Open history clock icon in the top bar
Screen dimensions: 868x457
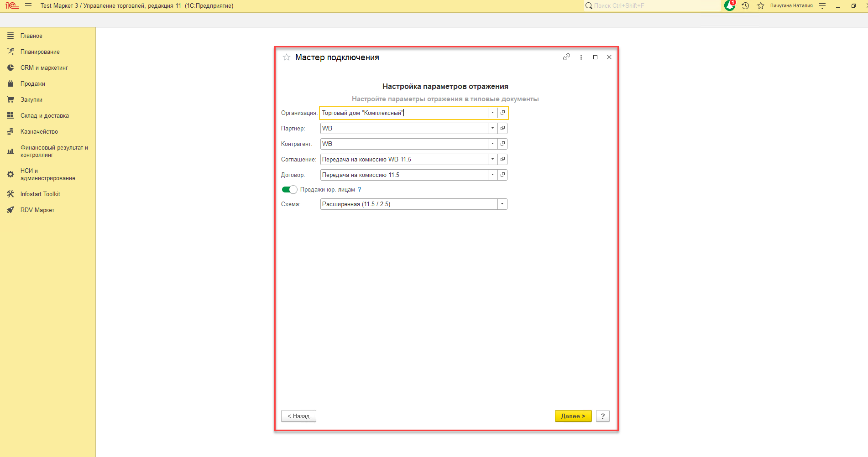(x=745, y=6)
